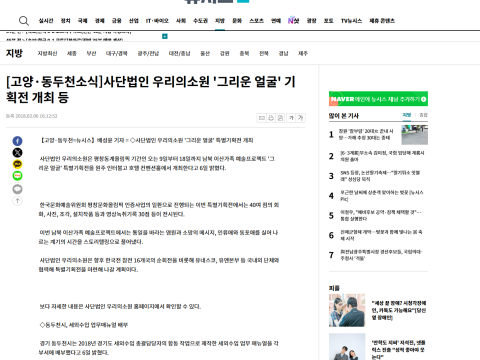Open most-viewed article ranked 6

[381, 235]
